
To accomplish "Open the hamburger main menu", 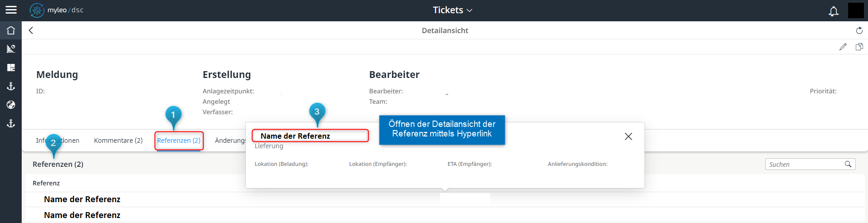I will pyautogui.click(x=11, y=10).
